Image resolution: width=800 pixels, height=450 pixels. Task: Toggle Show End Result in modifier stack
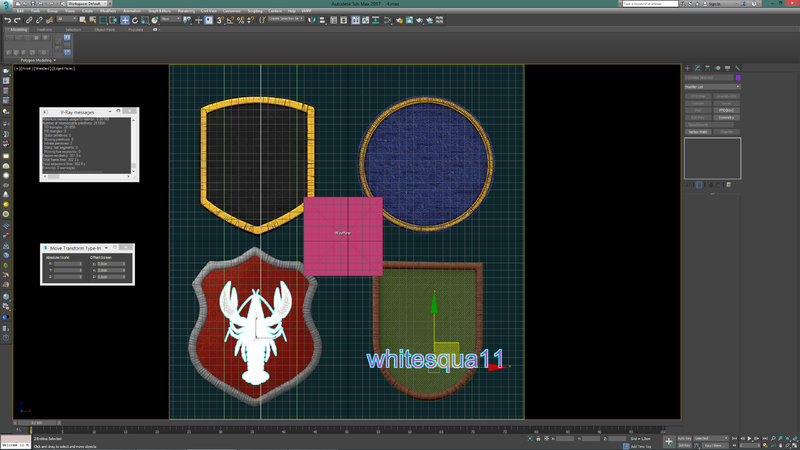tap(699, 185)
